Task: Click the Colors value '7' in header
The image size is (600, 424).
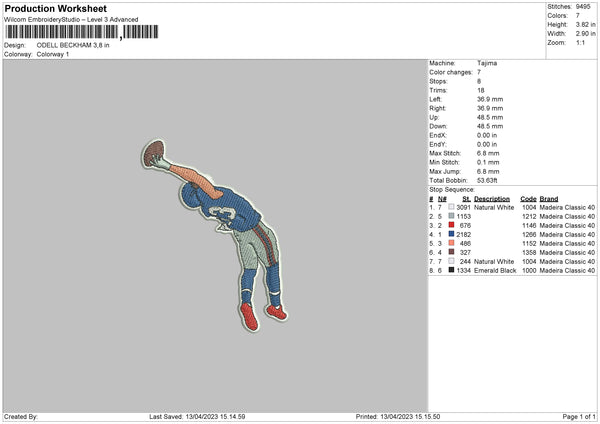Action: (x=578, y=16)
